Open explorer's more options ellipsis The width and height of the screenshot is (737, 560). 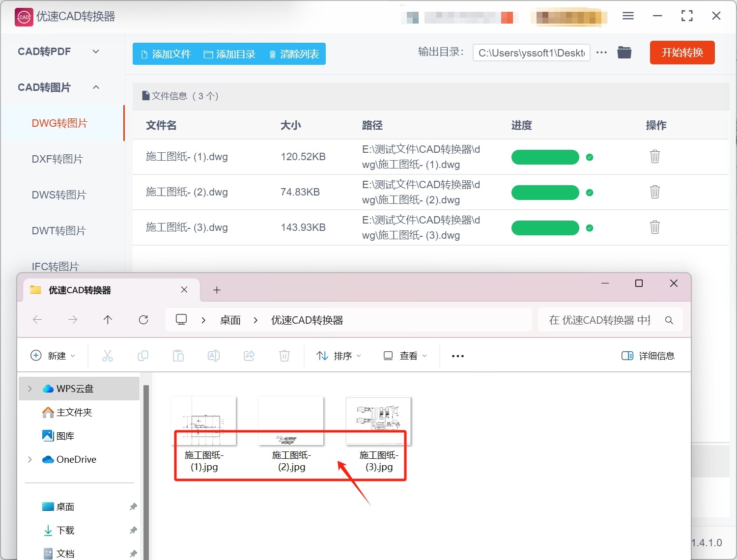tap(457, 356)
